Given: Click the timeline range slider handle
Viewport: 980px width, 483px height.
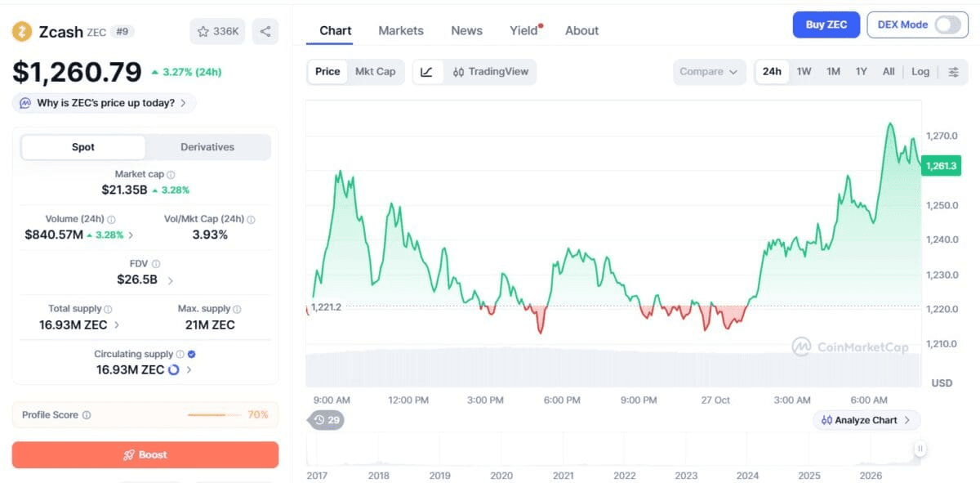Looking at the screenshot, I should click(920, 448).
